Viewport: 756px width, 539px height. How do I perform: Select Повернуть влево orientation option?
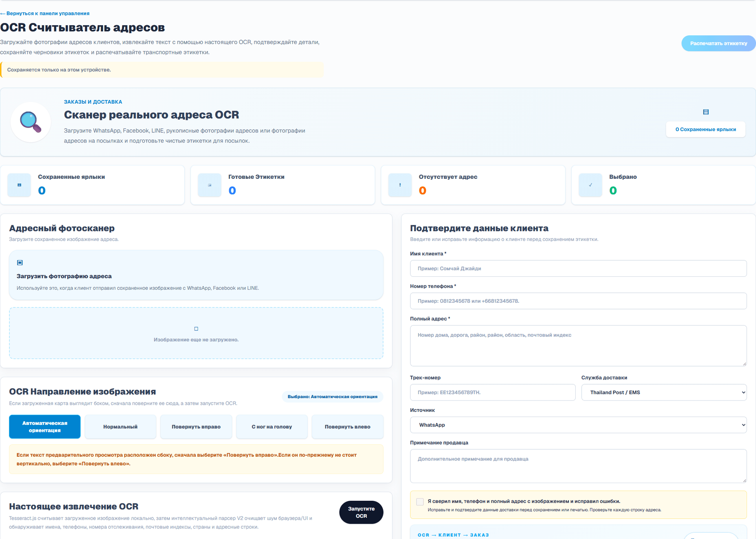pyautogui.click(x=347, y=427)
